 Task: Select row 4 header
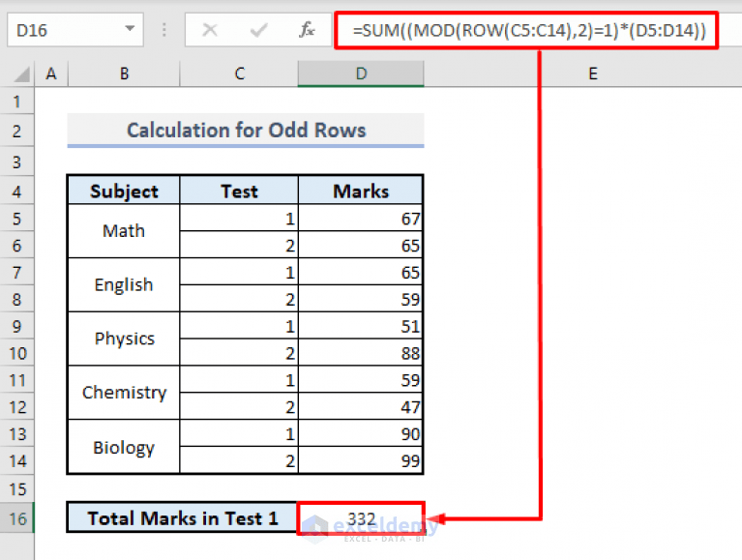click(17, 192)
